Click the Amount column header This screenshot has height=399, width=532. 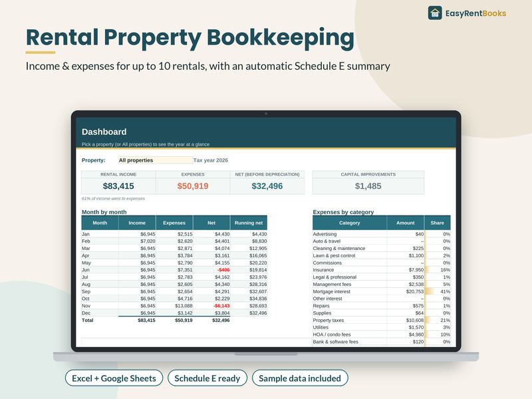(406, 223)
